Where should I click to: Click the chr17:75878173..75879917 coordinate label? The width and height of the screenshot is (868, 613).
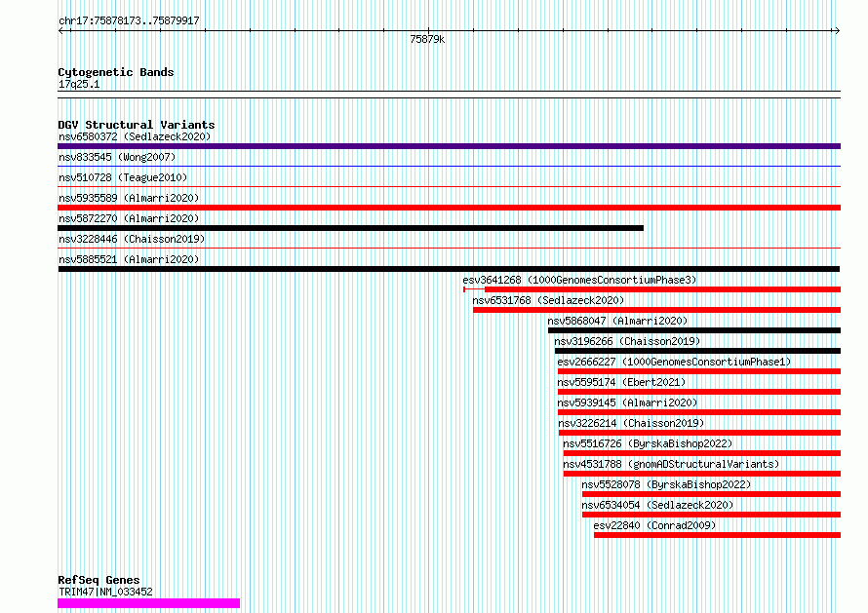129,21
